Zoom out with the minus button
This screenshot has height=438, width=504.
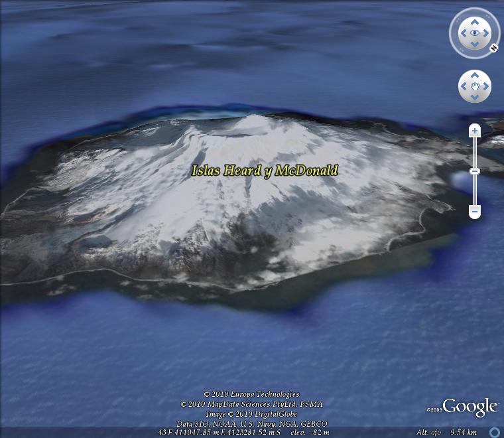point(474,212)
